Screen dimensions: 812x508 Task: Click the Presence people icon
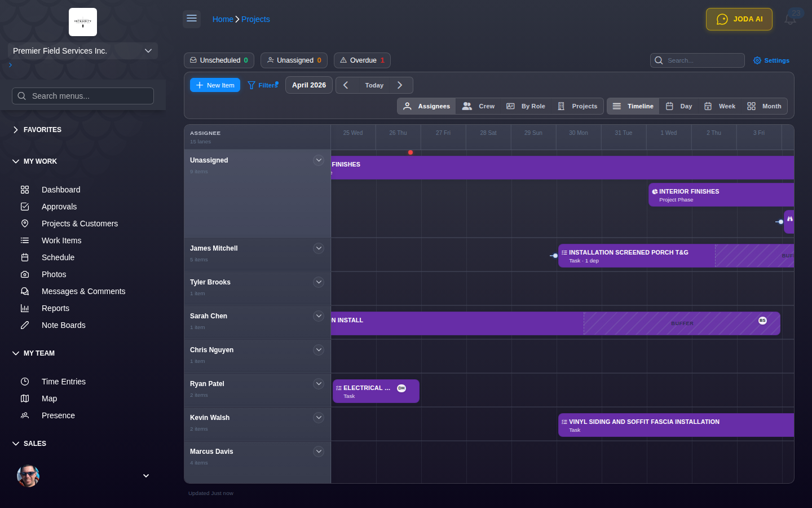pyautogui.click(x=25, y=415)
